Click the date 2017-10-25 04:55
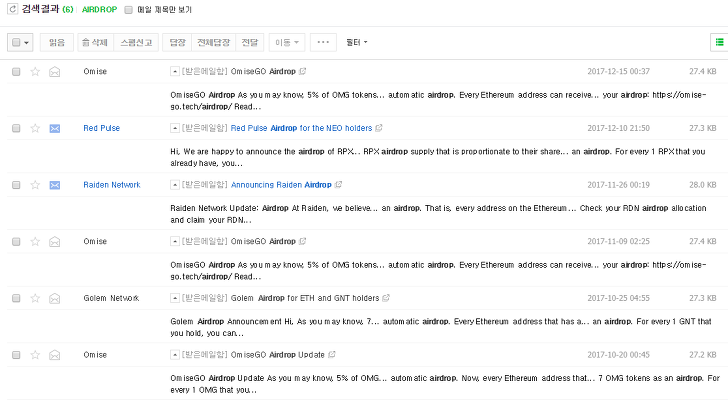 (x=618, y=298)
